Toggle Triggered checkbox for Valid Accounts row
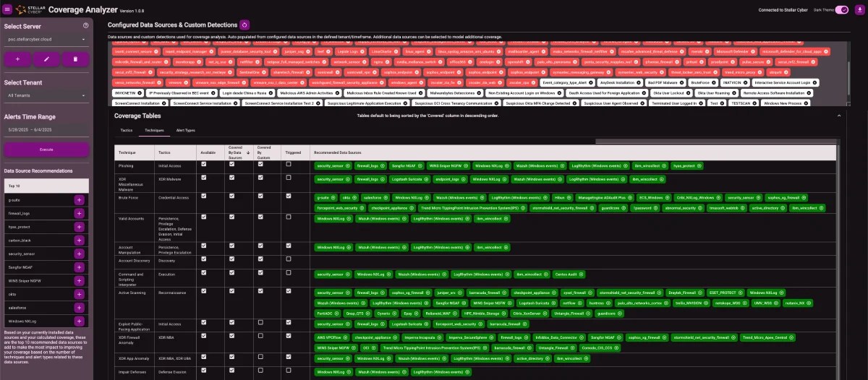Viewport: 868px width, 380px height. [289, 217]
